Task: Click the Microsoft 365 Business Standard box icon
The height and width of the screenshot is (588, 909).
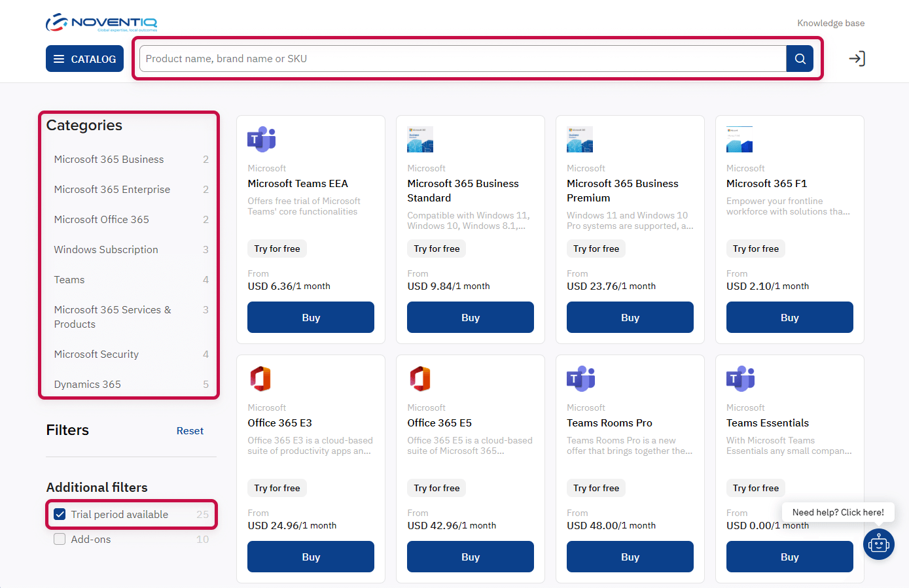Action: coord(420,139)
